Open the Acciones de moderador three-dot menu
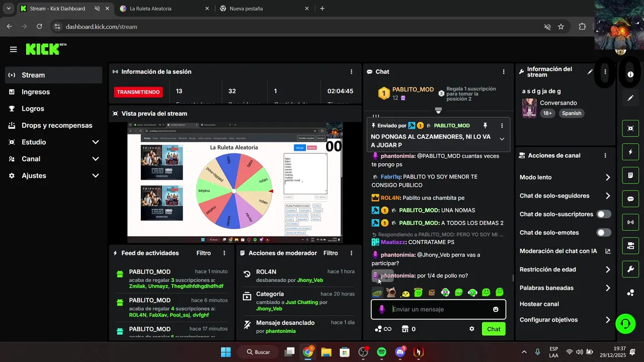Viewport: 644px width, 362px height. coord(351,253)
